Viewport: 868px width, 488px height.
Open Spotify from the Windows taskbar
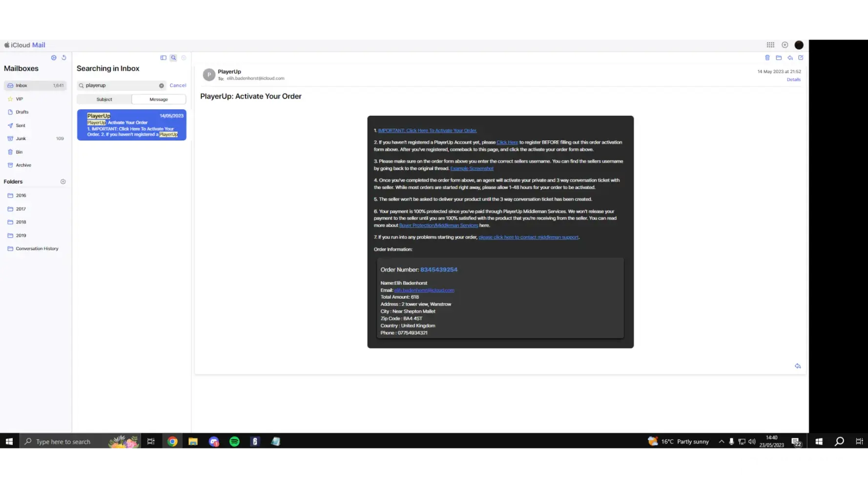pos(234,442)
